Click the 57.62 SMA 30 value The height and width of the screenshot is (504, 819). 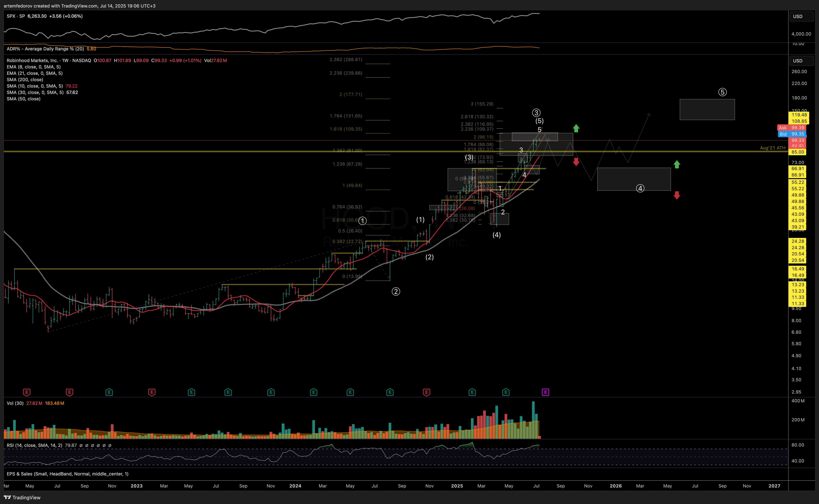coord(72,92)
